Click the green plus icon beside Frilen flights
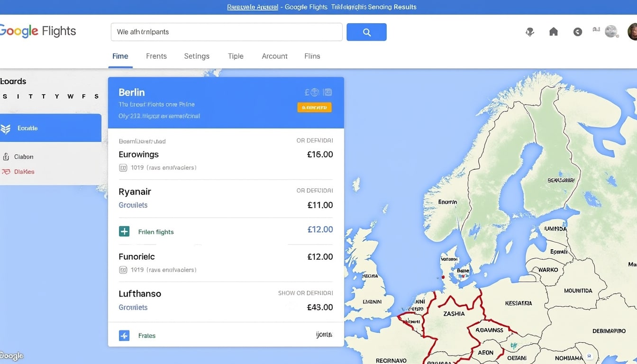 (x=124, y=231)
